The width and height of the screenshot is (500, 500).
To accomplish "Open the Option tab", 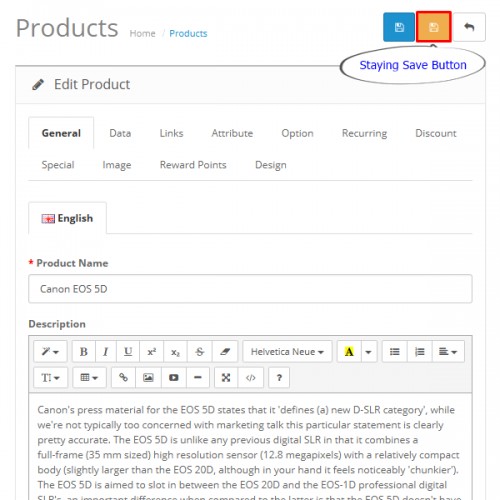I will point(297,133).
